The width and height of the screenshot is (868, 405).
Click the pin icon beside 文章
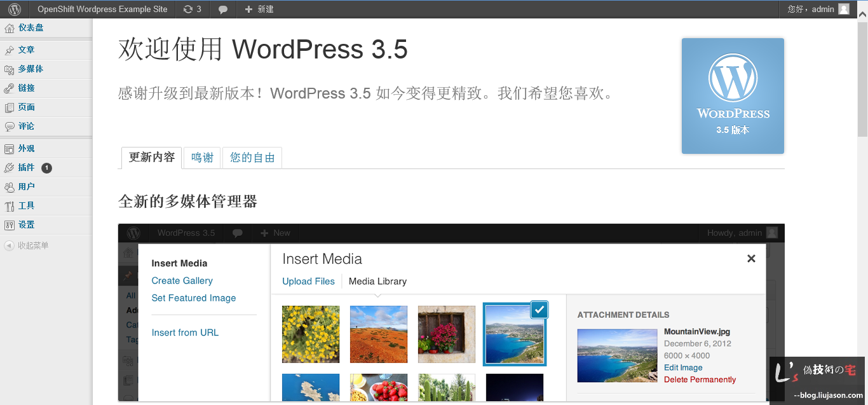tap(9, 50)
